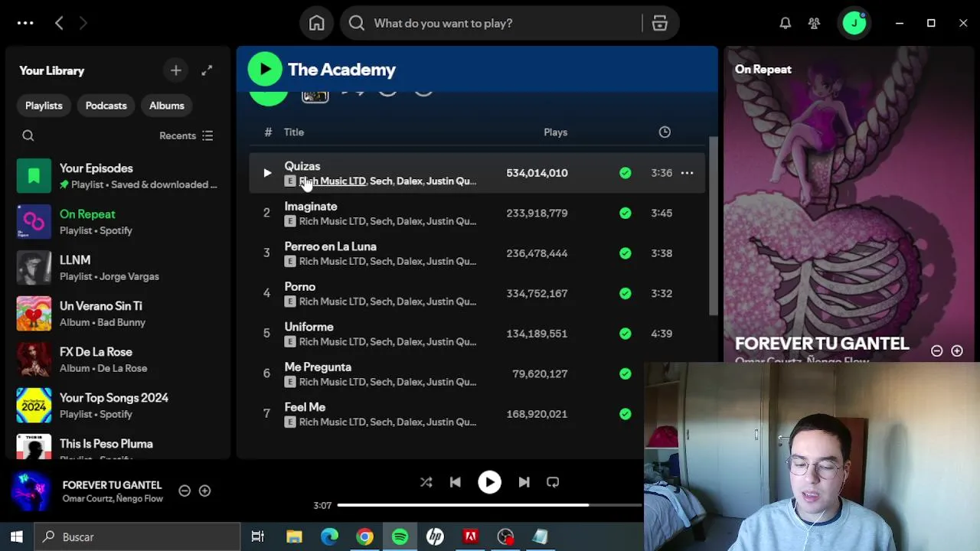Open the Recents sort dropdown

point(186,135)
